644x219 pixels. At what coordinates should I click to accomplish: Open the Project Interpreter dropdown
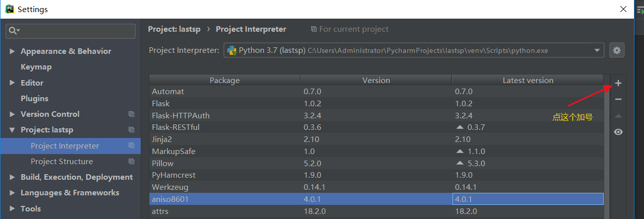[597, 50]
